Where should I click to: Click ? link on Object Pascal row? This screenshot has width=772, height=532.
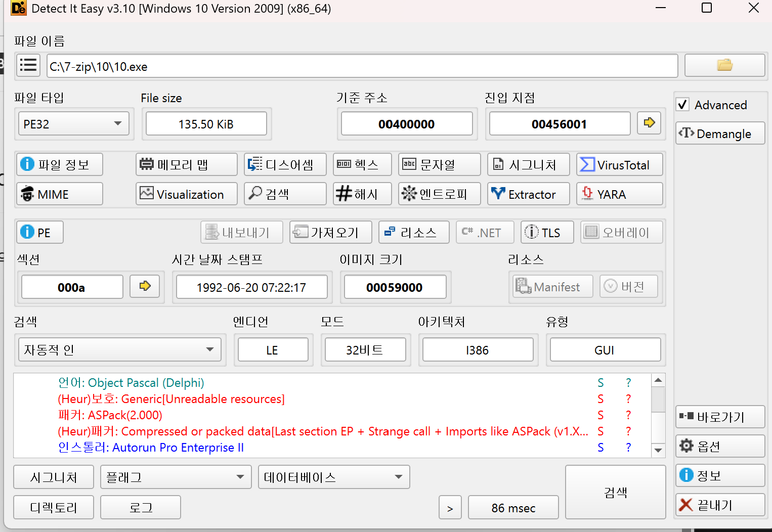(x=628, y=383)
